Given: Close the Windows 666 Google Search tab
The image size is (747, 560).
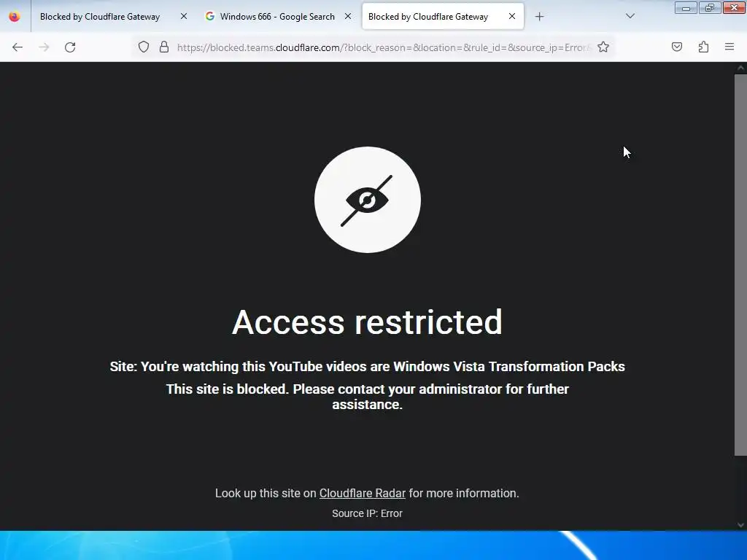Looking at the screenshot, I should coord(348,17).
